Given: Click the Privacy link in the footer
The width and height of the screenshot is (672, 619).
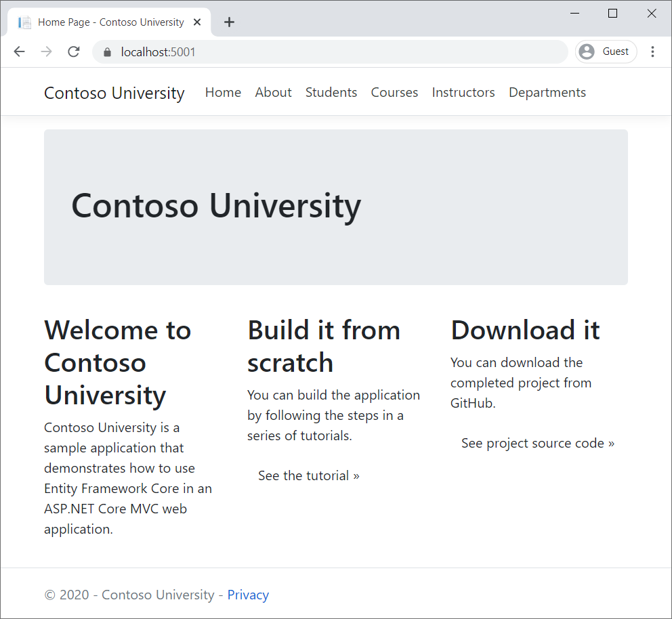Looking at the screenshot, I should [248, 594].
